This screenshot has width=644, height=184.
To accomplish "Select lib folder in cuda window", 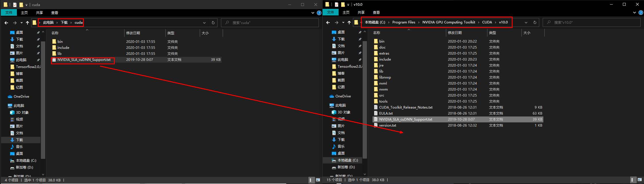I will [x=60, y=54].
